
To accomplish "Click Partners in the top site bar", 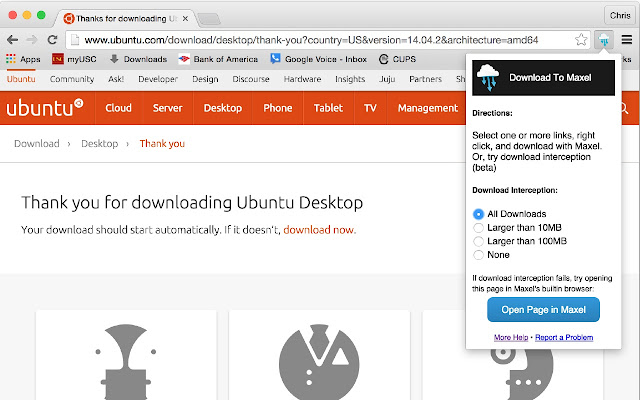I will pos(425,79).
